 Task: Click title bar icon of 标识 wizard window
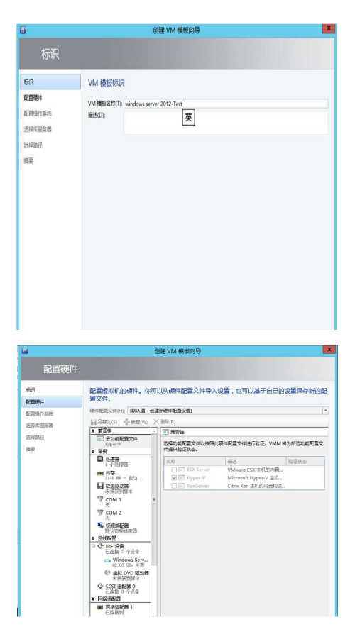(23, 30)
